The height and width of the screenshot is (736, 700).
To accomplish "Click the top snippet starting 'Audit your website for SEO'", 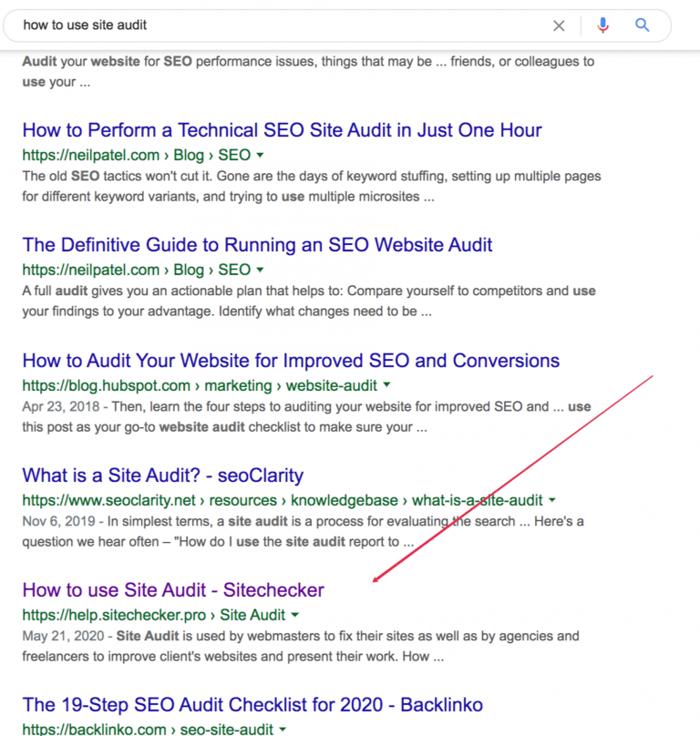I will (x=308, y=71).
